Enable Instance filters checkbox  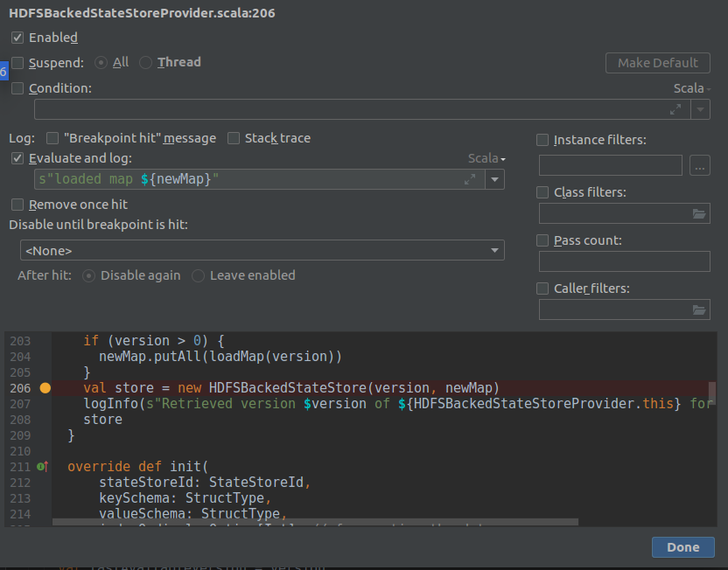click(542, 140)
